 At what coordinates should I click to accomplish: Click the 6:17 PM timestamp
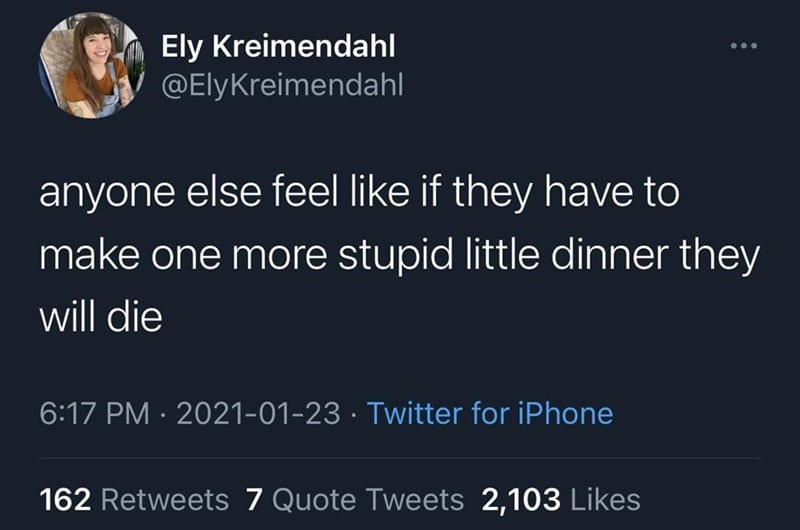point(94,413)
